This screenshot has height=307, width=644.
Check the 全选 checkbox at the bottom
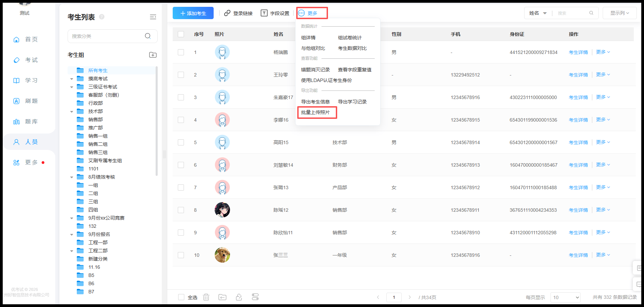pos(181,297)
